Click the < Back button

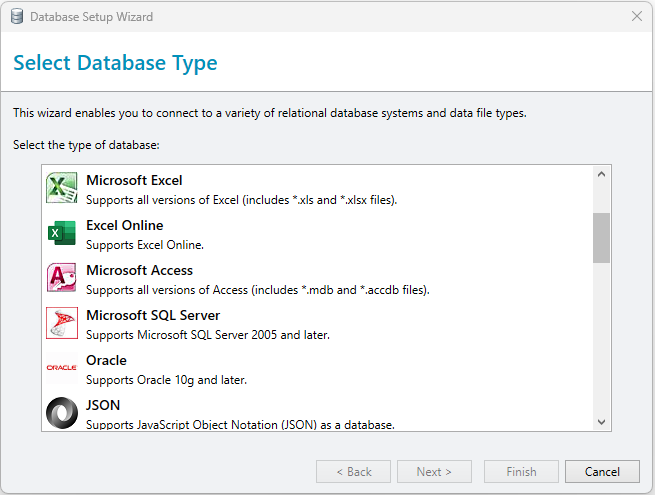353,472
